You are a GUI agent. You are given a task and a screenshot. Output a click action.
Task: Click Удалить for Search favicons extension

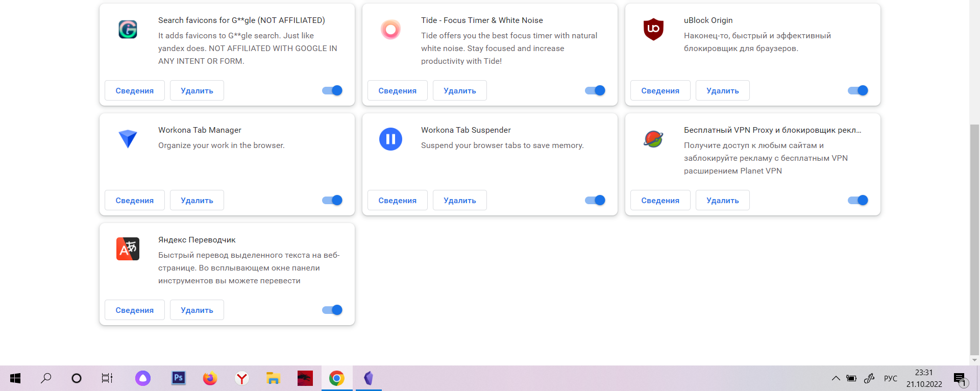197,90
